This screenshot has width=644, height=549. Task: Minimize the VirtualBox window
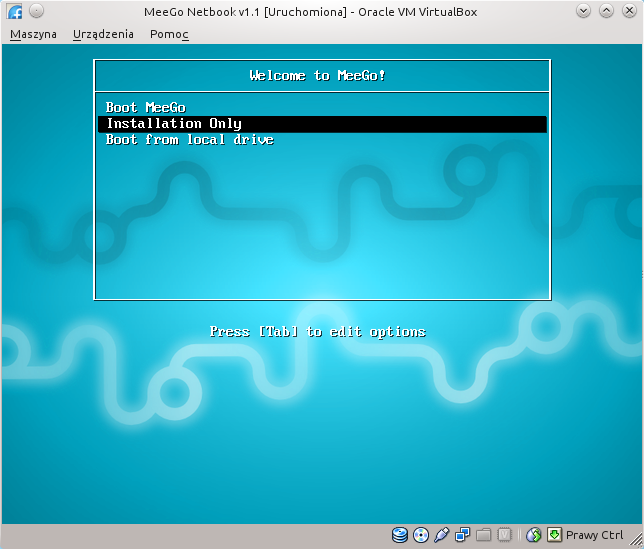click(x=583, y=11)
